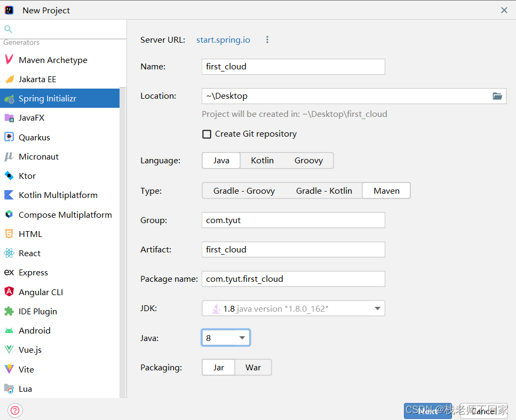The width and height of the screenshot is (516, 420).
Task: Open help with question mark icon
Action: pos(15,410)
